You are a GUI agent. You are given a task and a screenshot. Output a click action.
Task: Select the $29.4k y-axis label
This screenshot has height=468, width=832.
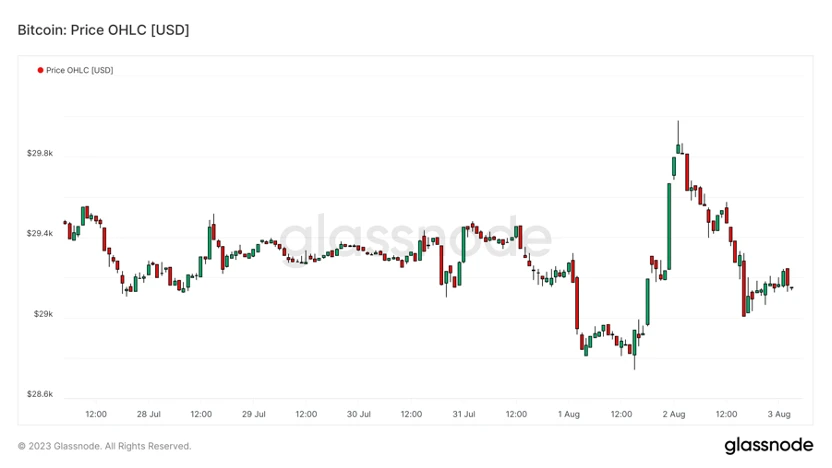(x=40, y=234)
